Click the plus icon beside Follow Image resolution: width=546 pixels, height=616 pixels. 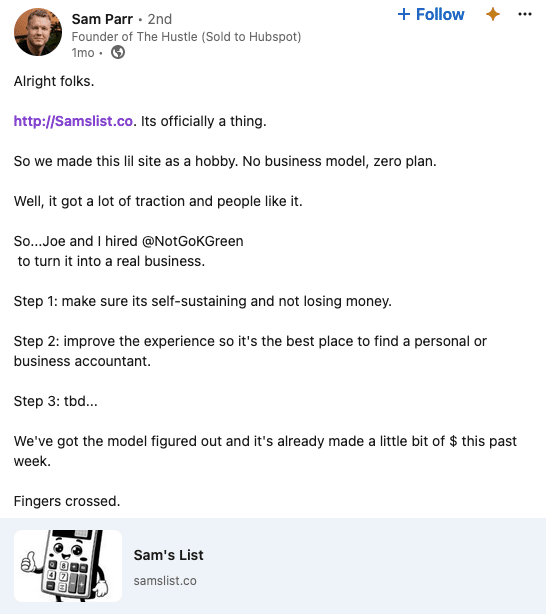click(404, 15)
